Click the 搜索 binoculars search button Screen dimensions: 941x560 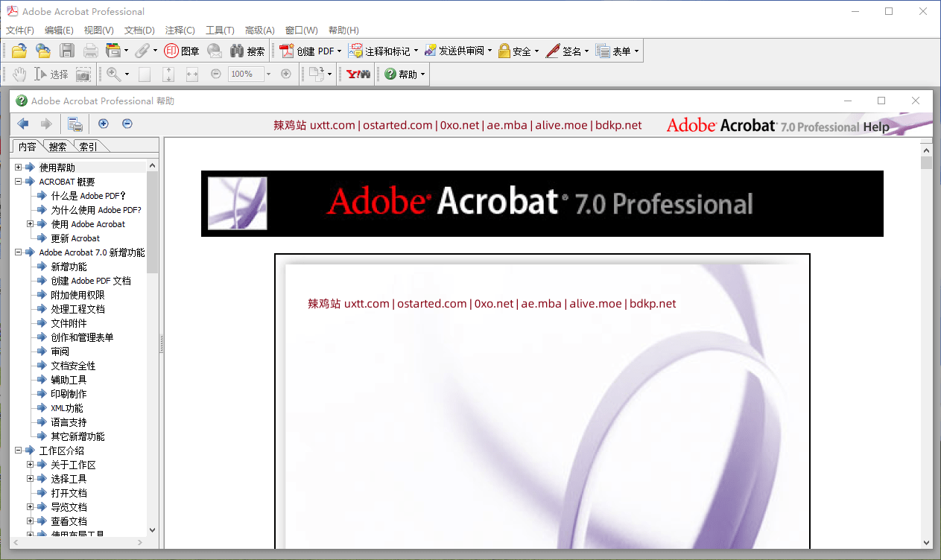point(247,51)
